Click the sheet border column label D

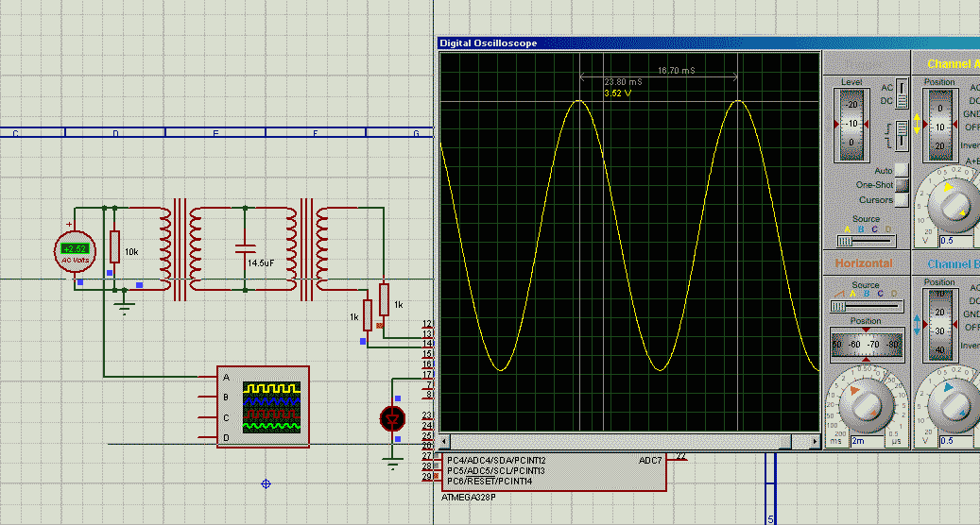[x=115, y=133]
